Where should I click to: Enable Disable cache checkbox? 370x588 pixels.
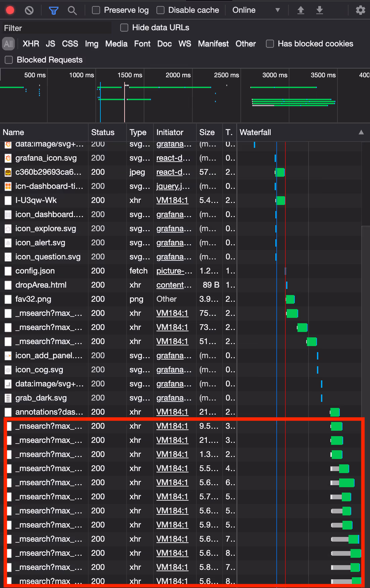(x=160, y=10)
